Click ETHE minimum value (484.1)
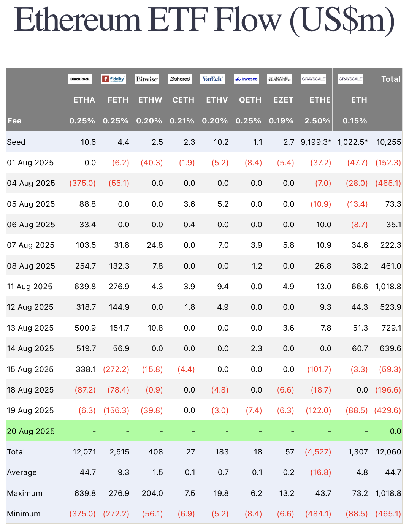 tap(318, 514)
